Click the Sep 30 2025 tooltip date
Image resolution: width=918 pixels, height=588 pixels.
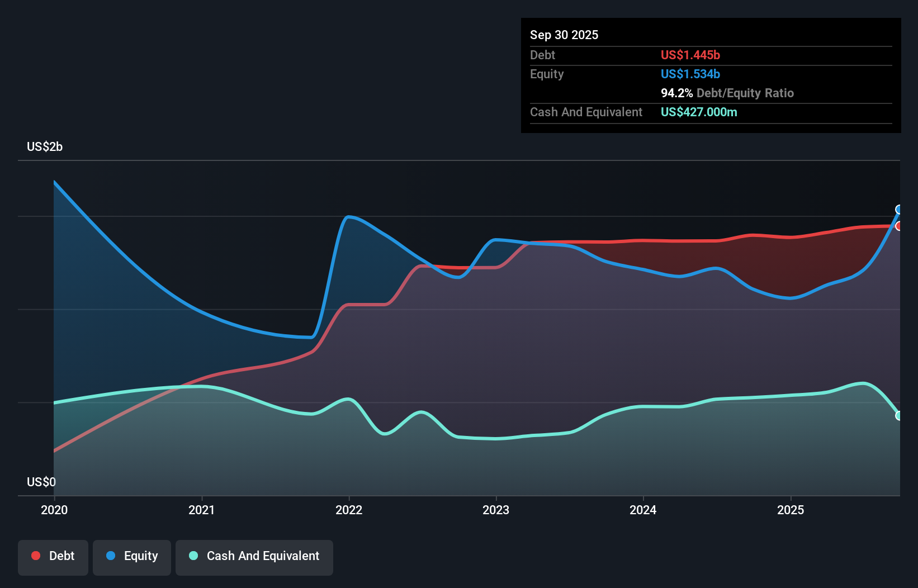click(x=564, y=35)
